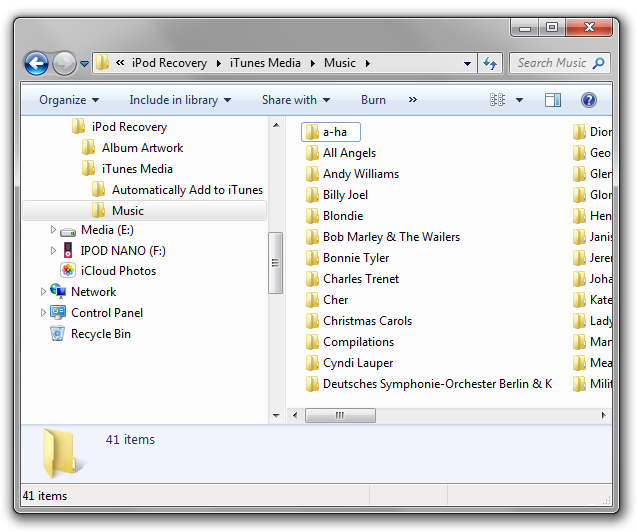The image size is (637, 532).
Task: Select the Bonnie Tyler folder icon
Action: [312, 258]
